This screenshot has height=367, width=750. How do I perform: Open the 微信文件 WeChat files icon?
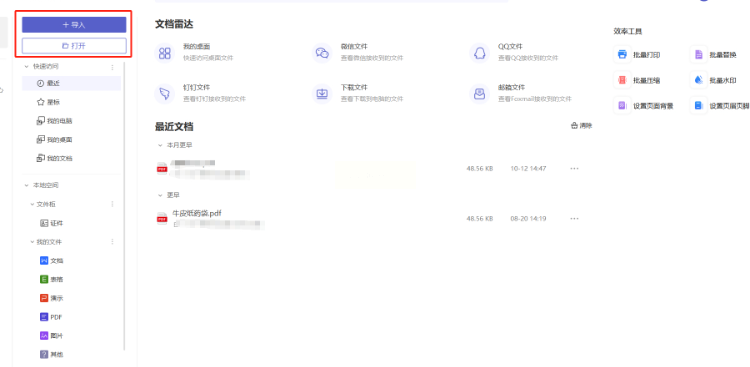322,53
